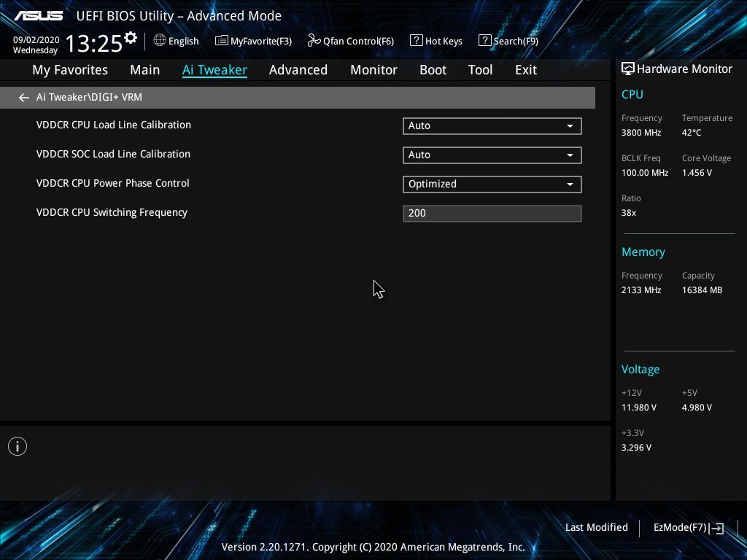Click the Hardware Monitor screen icon

point(628,69)
